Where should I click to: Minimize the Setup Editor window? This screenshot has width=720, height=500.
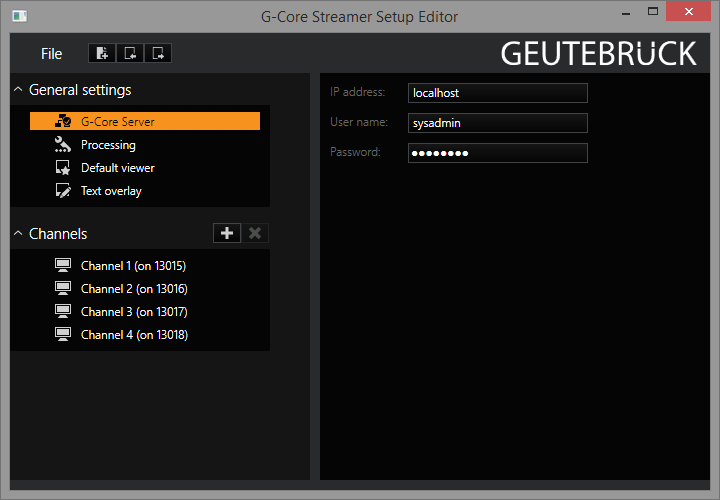point(625,13)
